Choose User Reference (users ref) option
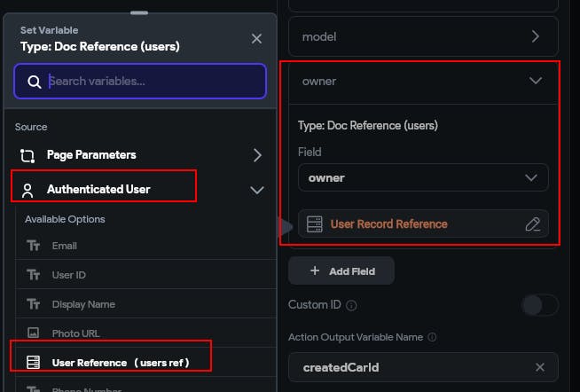The image size is (580, 392). (x=120, y=362)
